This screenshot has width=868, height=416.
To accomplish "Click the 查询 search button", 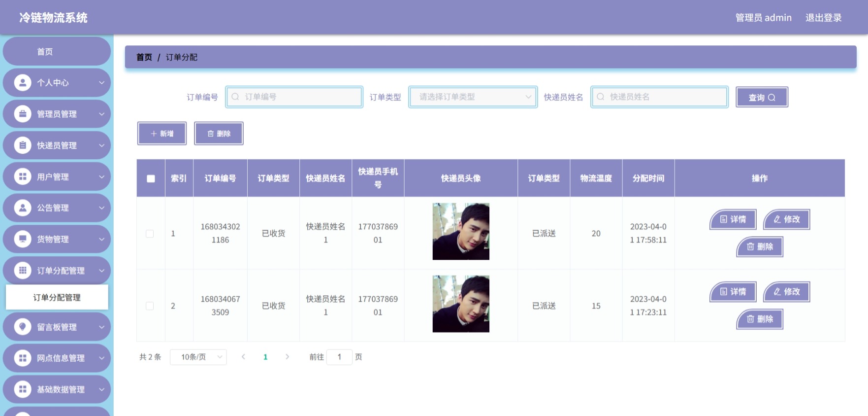I will (762, 97).
